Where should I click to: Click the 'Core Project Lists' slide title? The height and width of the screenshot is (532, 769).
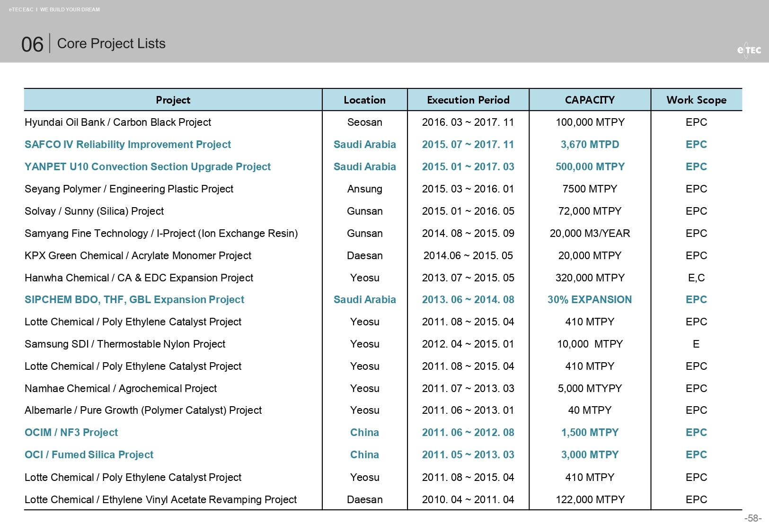coord(111,44)
